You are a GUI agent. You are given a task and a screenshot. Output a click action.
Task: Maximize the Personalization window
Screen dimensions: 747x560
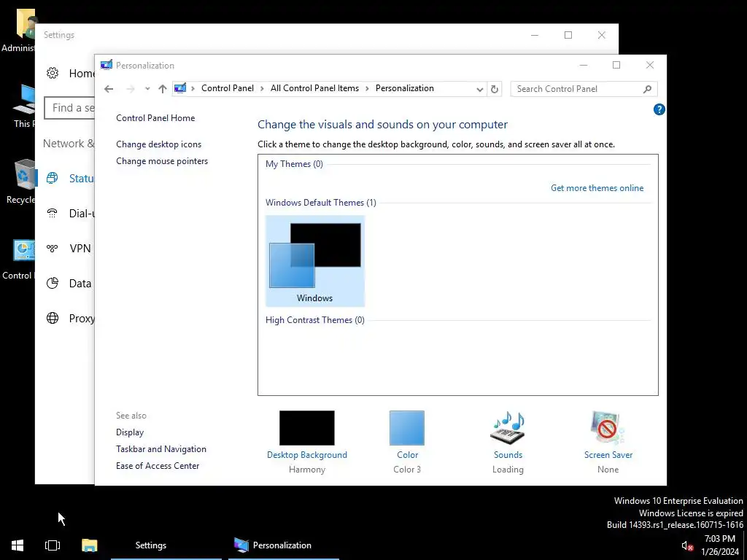click(616, 65)
